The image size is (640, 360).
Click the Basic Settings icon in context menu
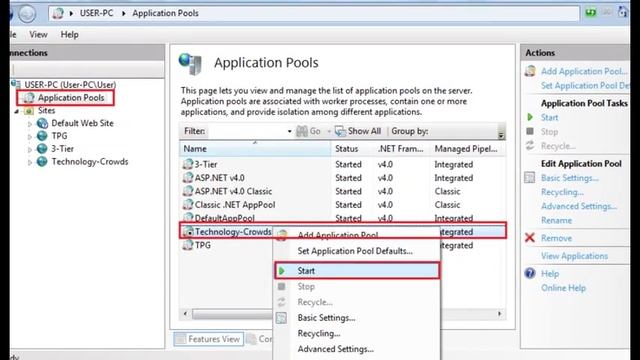[281, 318]
